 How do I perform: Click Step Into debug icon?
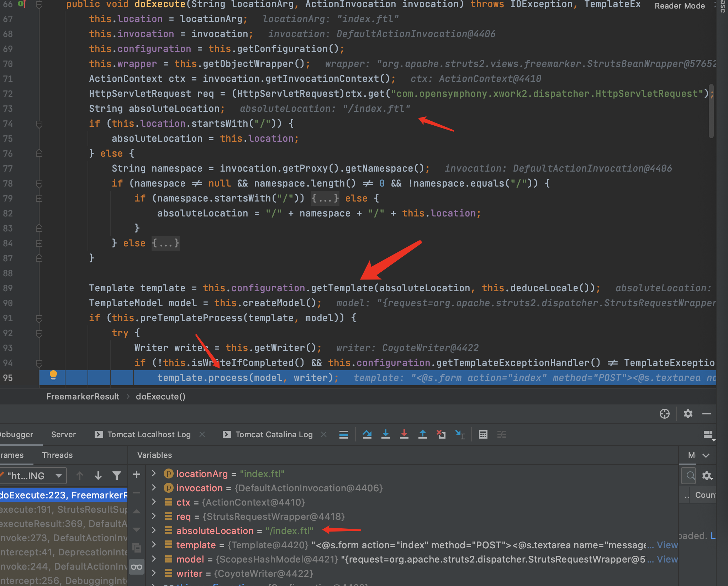click(385, 434)
